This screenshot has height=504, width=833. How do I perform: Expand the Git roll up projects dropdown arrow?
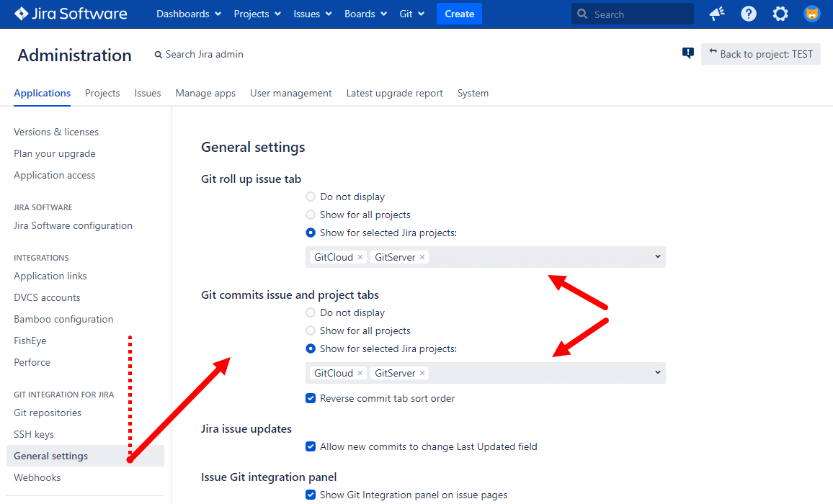[x=658, y=256]
